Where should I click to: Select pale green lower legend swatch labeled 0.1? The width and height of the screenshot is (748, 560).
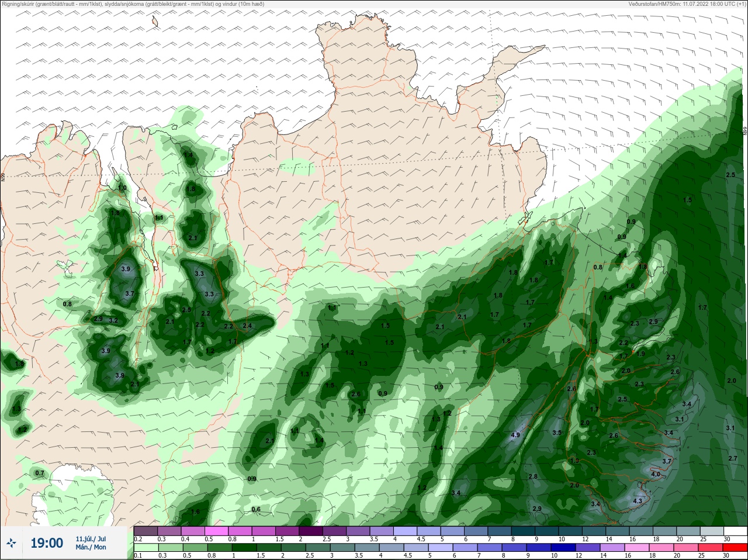click(x=146, y=548)
